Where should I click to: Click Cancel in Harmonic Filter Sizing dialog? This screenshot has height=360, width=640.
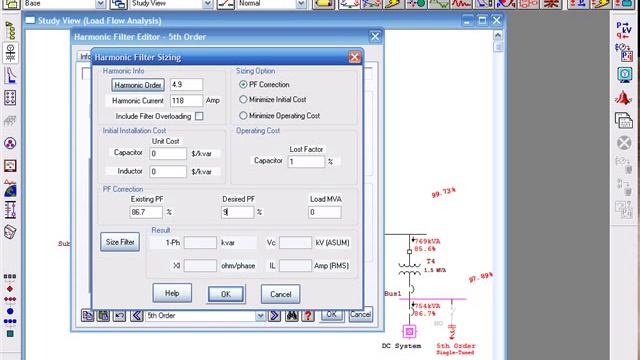point(280,294)
